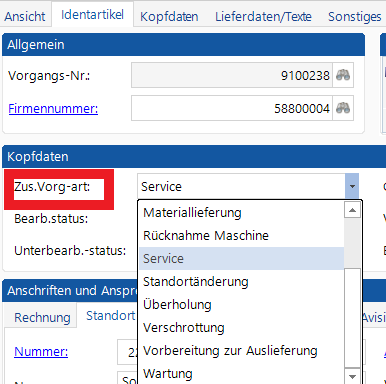Image resolution: width=386 pixels, height=384 pixels.
Task: Click binoculars search icon beside Vorgangs-Nr.
Action: coord(343,75)
